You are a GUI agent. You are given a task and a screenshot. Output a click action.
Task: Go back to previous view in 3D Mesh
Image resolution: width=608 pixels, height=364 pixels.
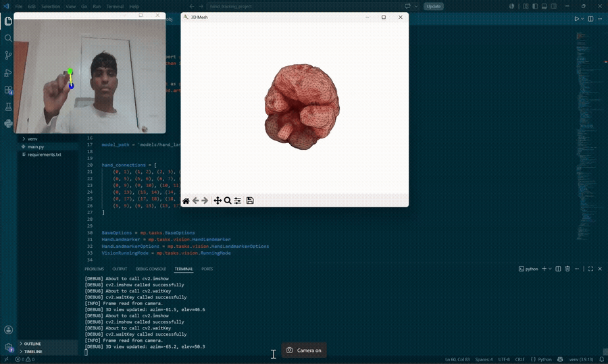point(196,201)
